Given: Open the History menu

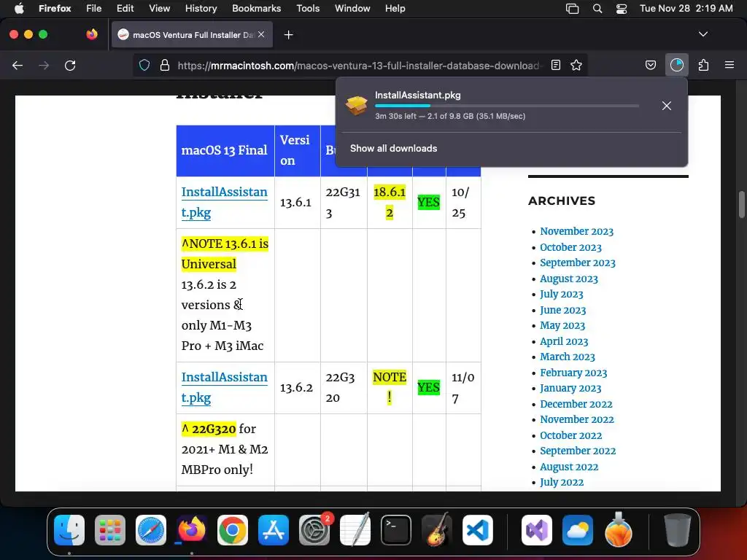Looking at the screenshot, I should click(201, 8).
